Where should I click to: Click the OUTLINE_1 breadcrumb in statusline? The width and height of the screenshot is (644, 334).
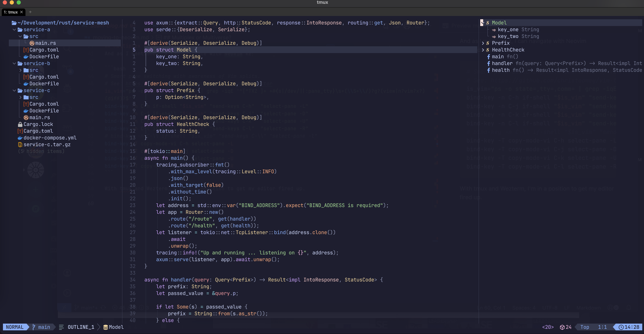[x=81, y=327]
